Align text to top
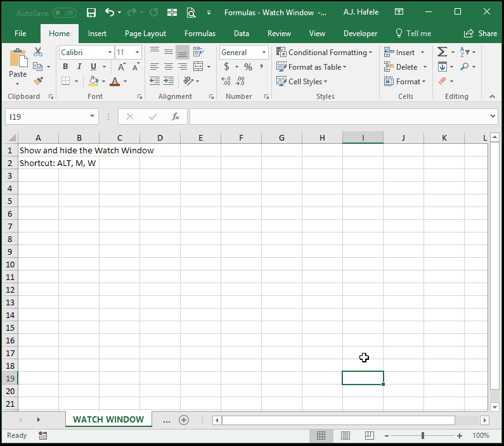 coord(155,52)
